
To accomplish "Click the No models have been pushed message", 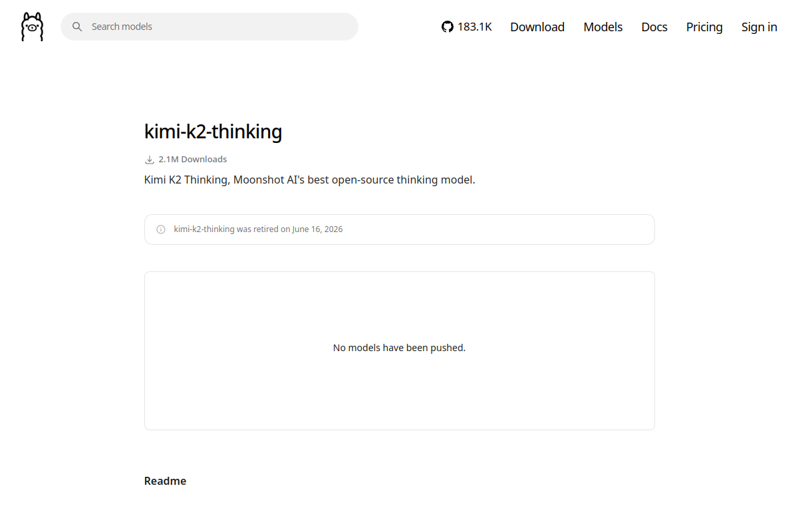I will (399, 348).
